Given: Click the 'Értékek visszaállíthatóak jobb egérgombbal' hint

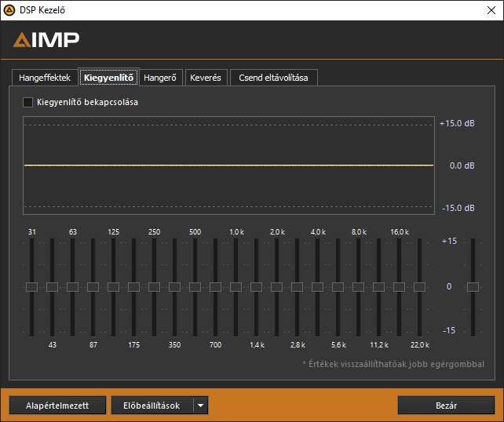Looking at the screenshot, I should tap(393, 364).
